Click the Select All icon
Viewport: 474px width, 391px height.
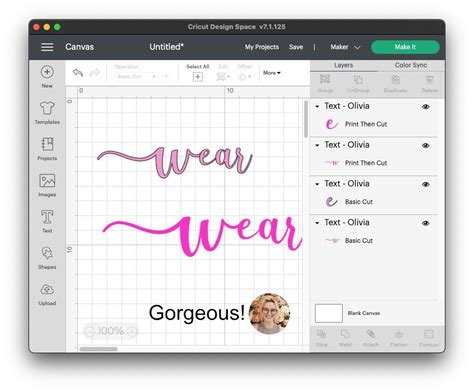198,77
